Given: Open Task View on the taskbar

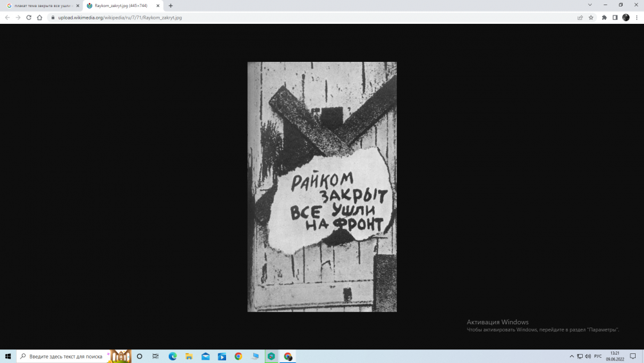Looking at the screenshot, I should pos(155,357).
